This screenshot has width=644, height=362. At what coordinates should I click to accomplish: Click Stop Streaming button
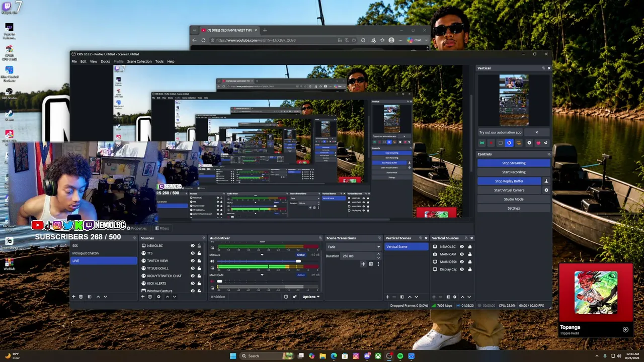click(514, 163)
